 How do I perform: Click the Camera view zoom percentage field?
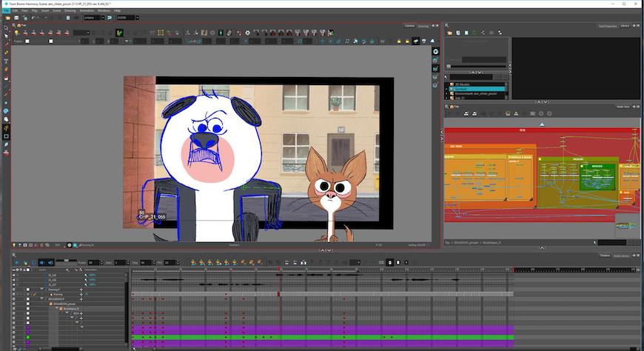58,245
